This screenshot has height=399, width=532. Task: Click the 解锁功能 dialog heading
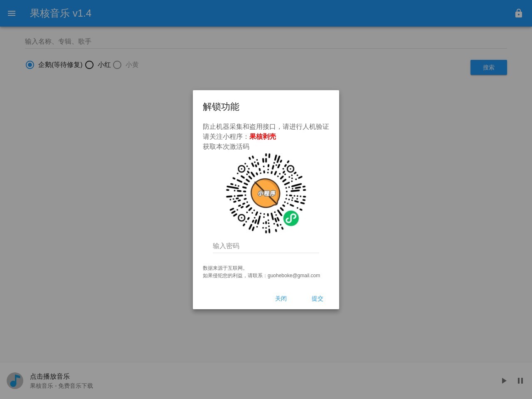(221, 107)
